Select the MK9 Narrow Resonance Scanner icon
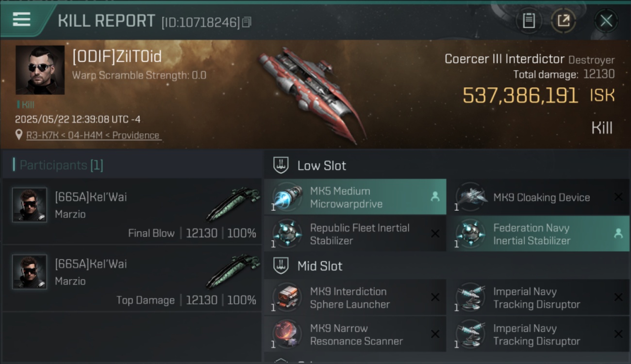The image size is (631, 364). coord(286,334)
